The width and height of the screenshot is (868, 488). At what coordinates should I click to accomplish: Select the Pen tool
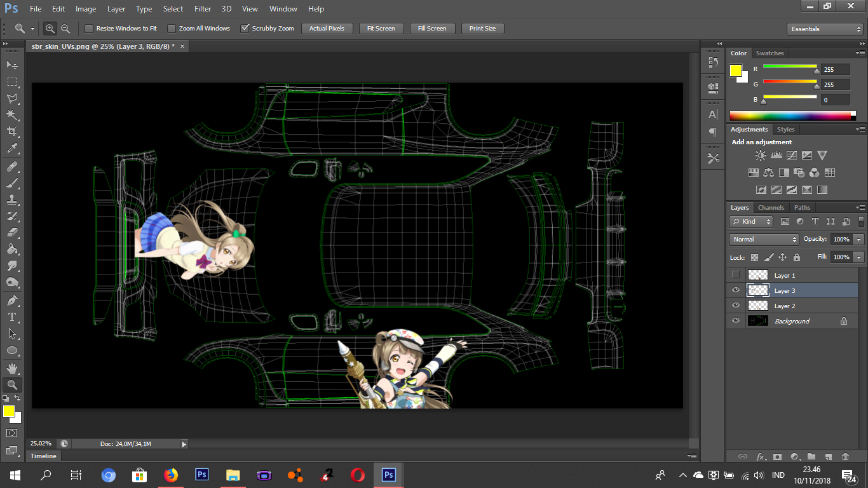[12, 300]
